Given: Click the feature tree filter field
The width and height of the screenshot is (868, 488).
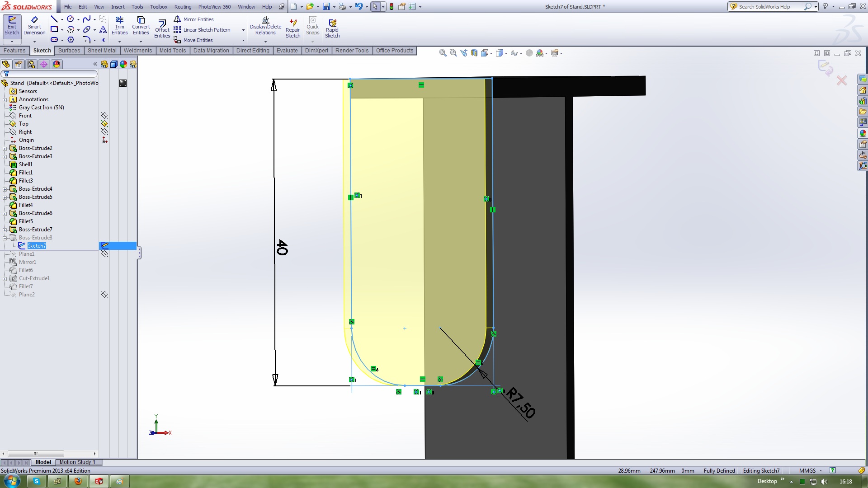Looking at the screenshot, I should pyautogui.click(x=50, y=74).
